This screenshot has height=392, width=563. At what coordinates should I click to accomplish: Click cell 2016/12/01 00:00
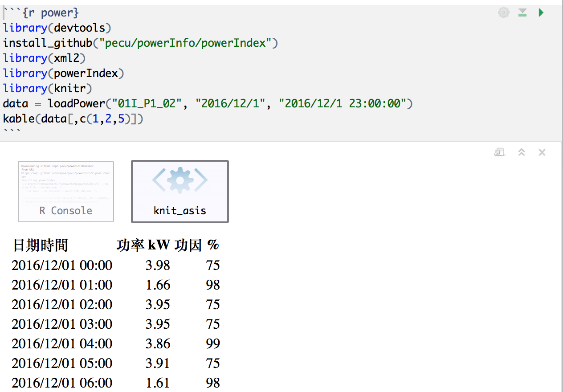coord(62,265)
